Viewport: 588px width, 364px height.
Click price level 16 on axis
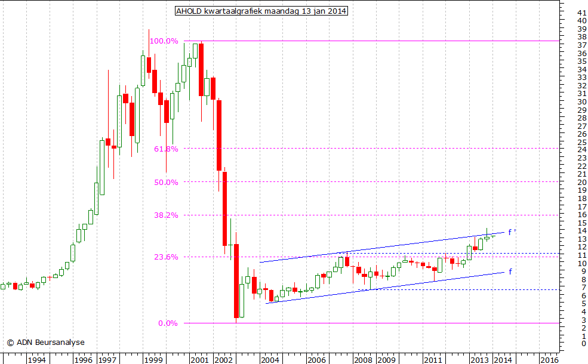(582, 215)
